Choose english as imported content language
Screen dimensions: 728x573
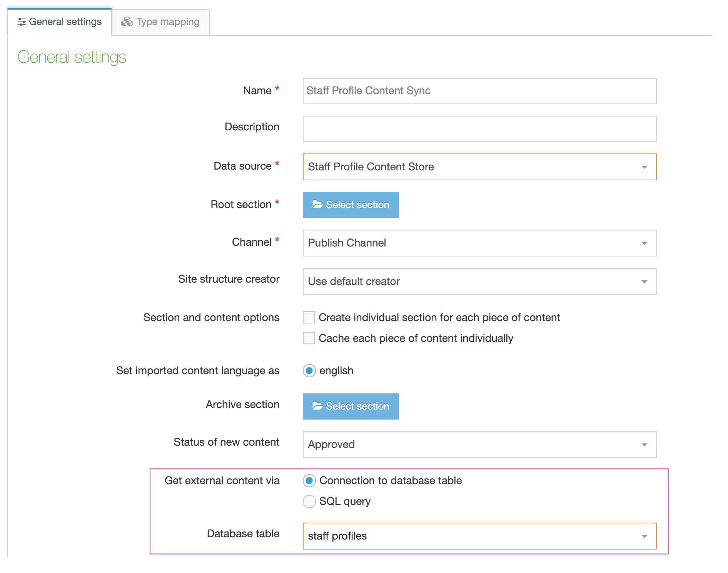coord(309,371)
